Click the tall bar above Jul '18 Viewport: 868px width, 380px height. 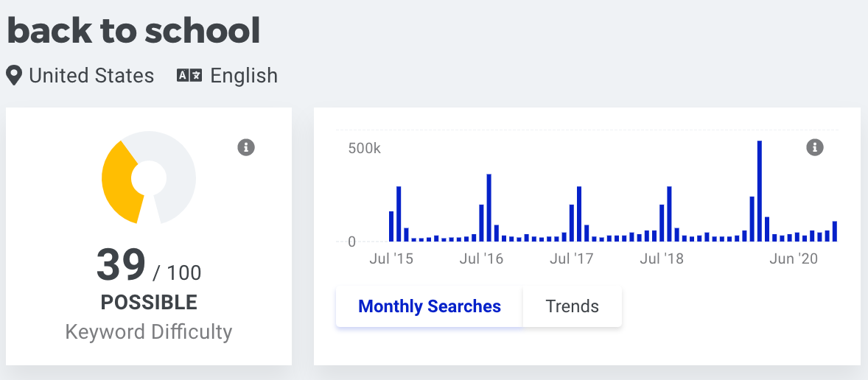click(x=669, y=214)
